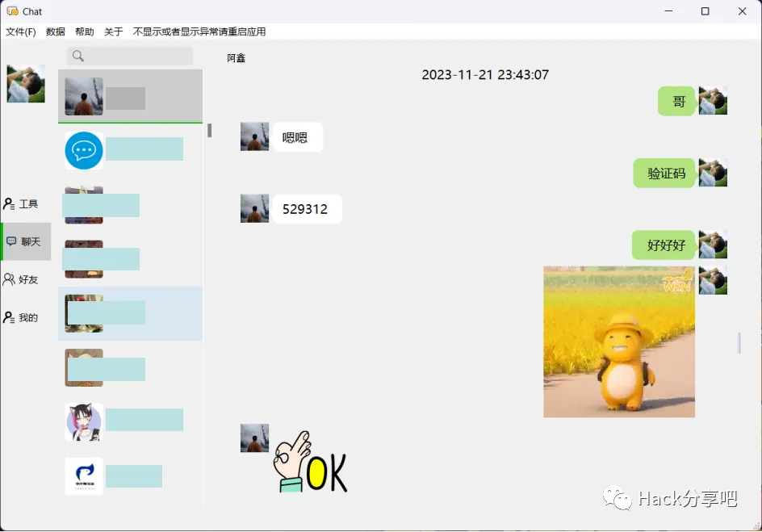Viewport: 762px width, 532px height.
Task: Select the 工具 sidebar tab
Action: (26, 203)
